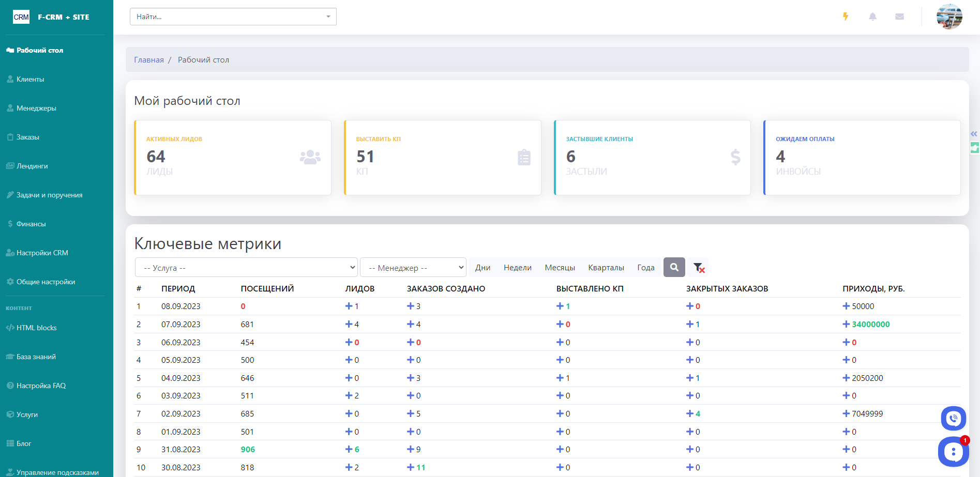Open the notifications bell icon

pyautogui.click(x=872, y=17)
